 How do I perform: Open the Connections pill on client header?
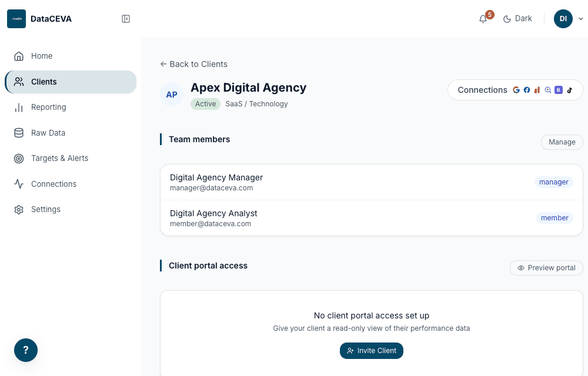515,90
